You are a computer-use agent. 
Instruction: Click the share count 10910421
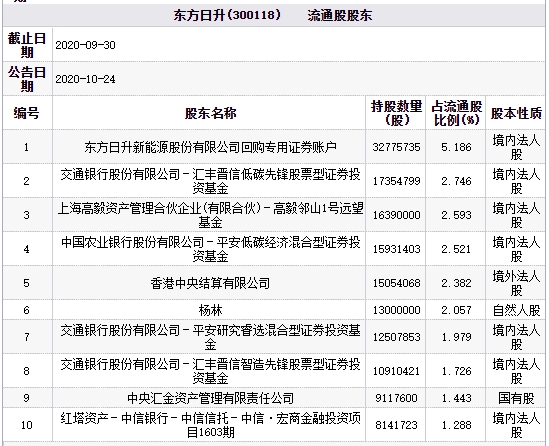pyautogui.click(x=396, y=371)
